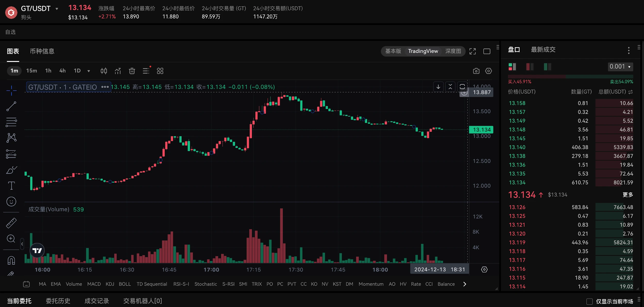
Task: Open the chart type selector with candlestick icon
Action: pyautogui.click(x=104, y=71)
